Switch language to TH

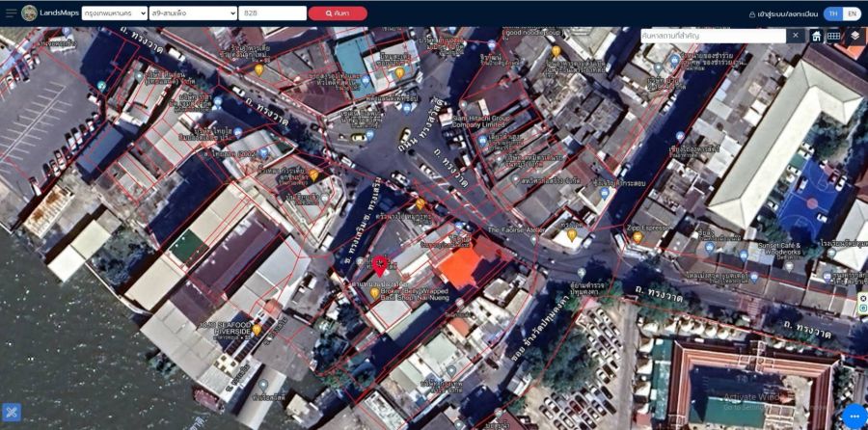click(833, 13)
